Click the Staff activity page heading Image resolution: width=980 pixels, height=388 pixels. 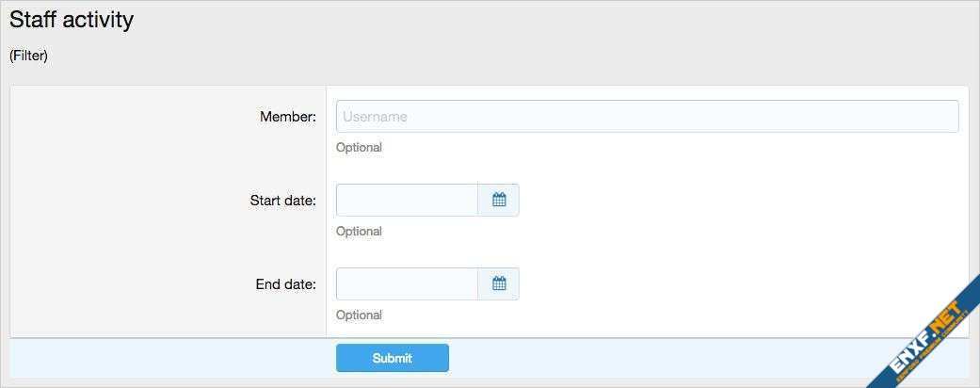[72, 20]
